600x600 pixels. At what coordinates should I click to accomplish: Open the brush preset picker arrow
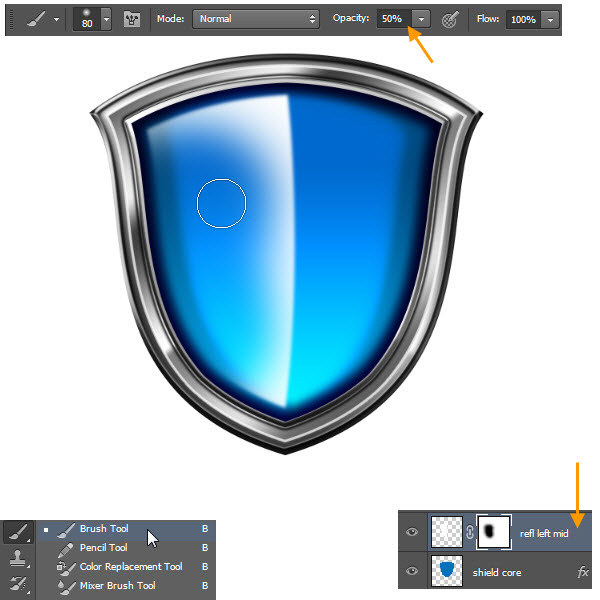coord(106,19)
